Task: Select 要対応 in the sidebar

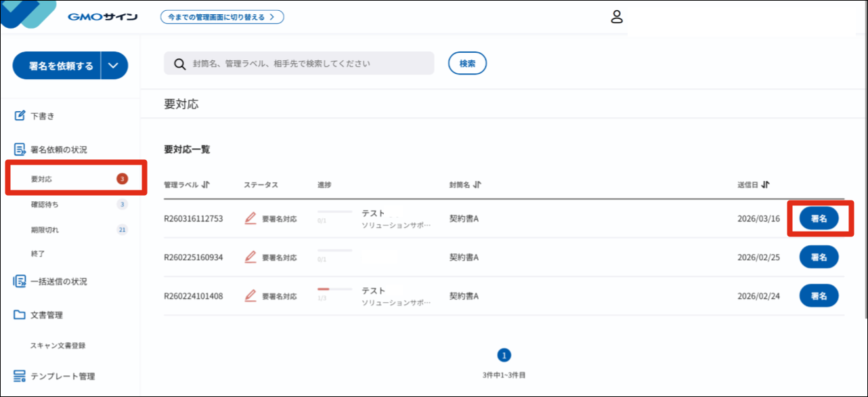Action: tap(41, 180)
